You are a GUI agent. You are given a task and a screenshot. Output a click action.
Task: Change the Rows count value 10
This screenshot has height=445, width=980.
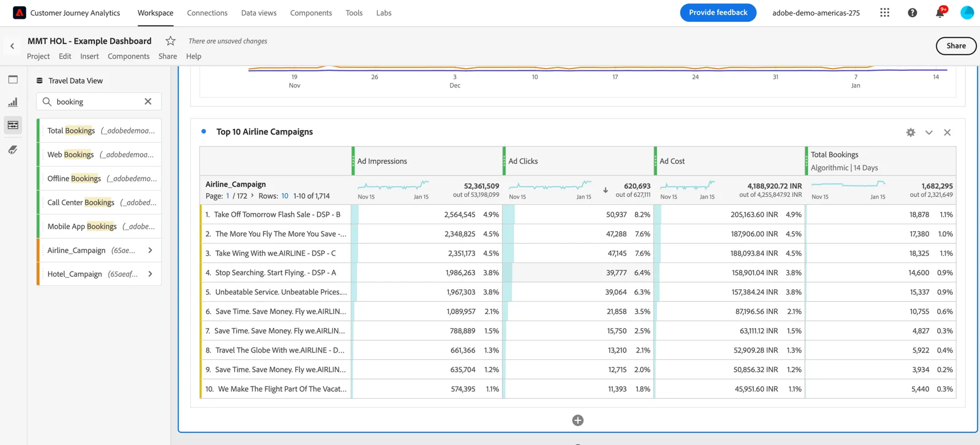(284, 196)
